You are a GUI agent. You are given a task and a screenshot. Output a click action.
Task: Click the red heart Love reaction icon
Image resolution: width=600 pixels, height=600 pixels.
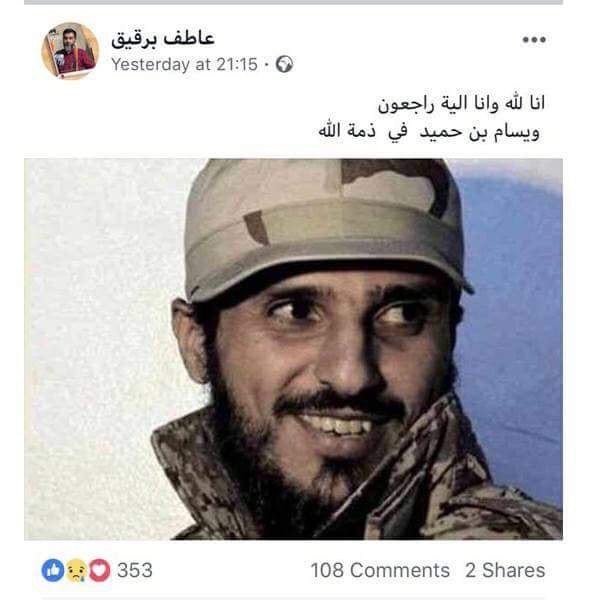coord(99,570)
